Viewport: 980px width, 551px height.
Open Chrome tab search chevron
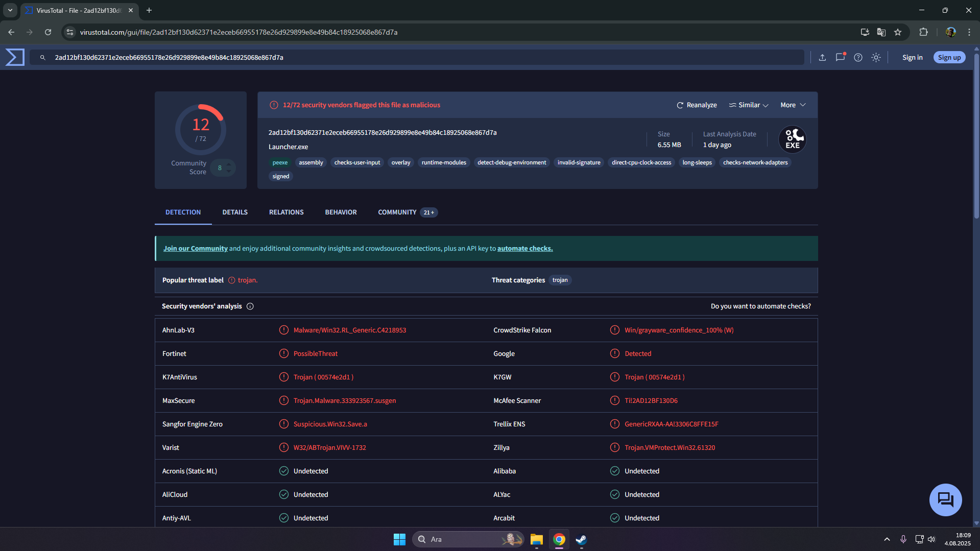point(10,10)
